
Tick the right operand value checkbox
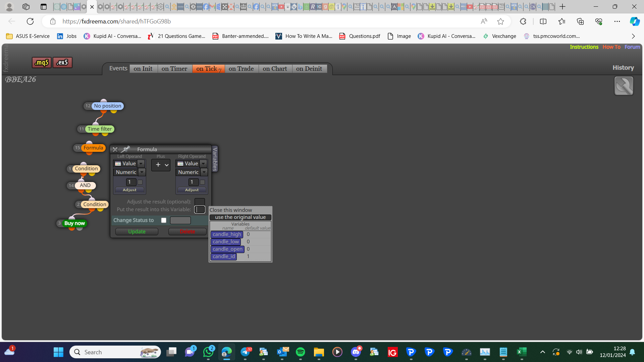coord(203,182)
